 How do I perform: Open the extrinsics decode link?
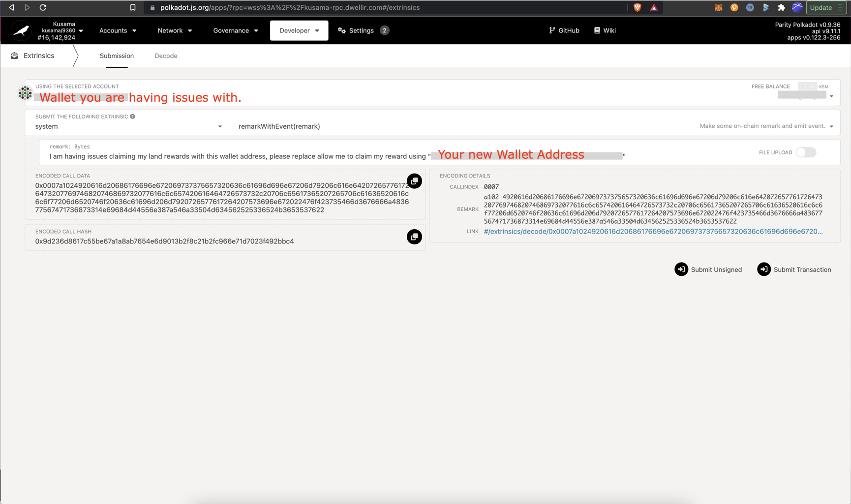point(653,232)
